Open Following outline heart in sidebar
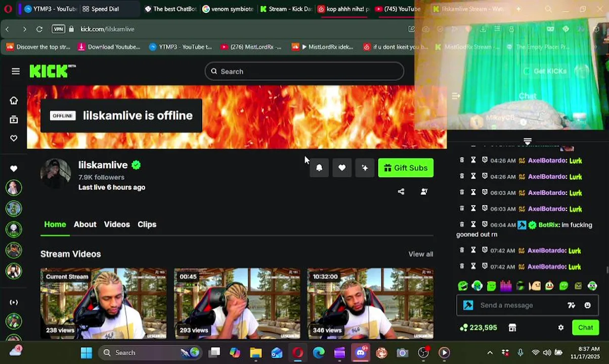The width and height of the screenshot is (609, 364). [x=14, y=138]
